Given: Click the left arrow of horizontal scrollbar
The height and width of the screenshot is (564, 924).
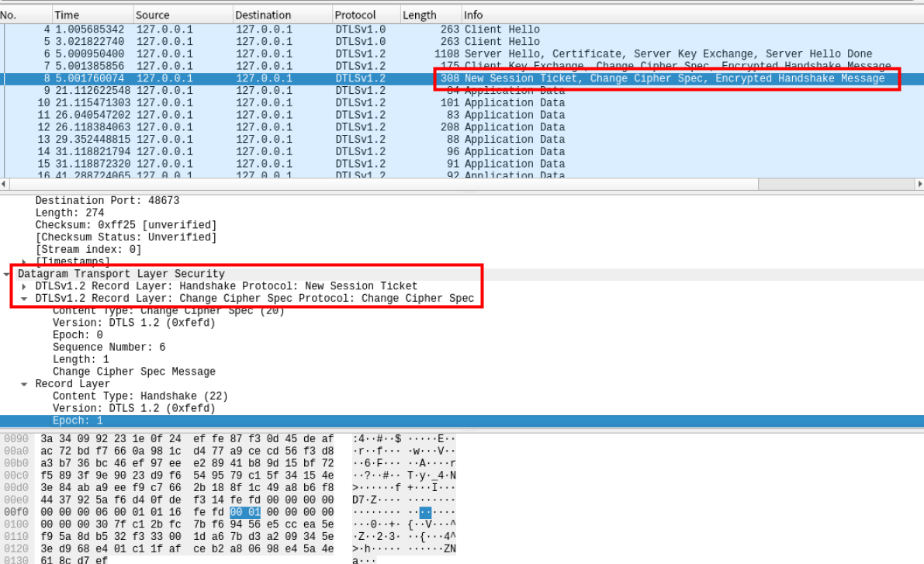Looking at the screenshot, I should point(4,184).
